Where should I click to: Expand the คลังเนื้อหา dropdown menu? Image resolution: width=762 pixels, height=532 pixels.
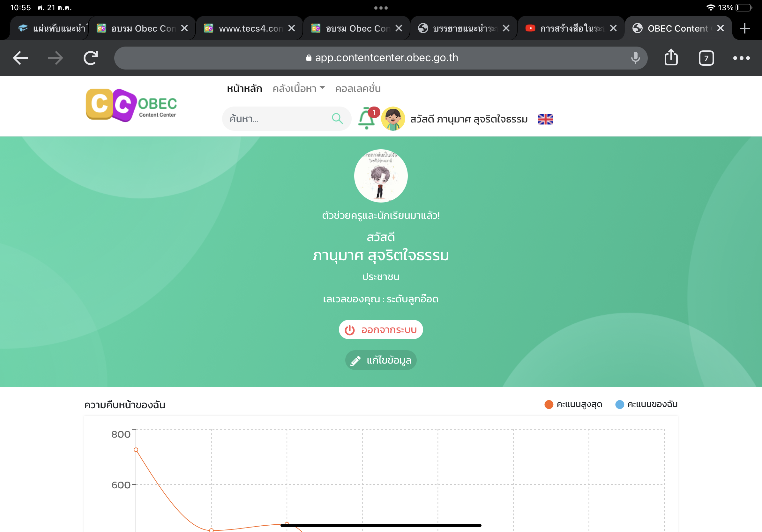[298, 89]
